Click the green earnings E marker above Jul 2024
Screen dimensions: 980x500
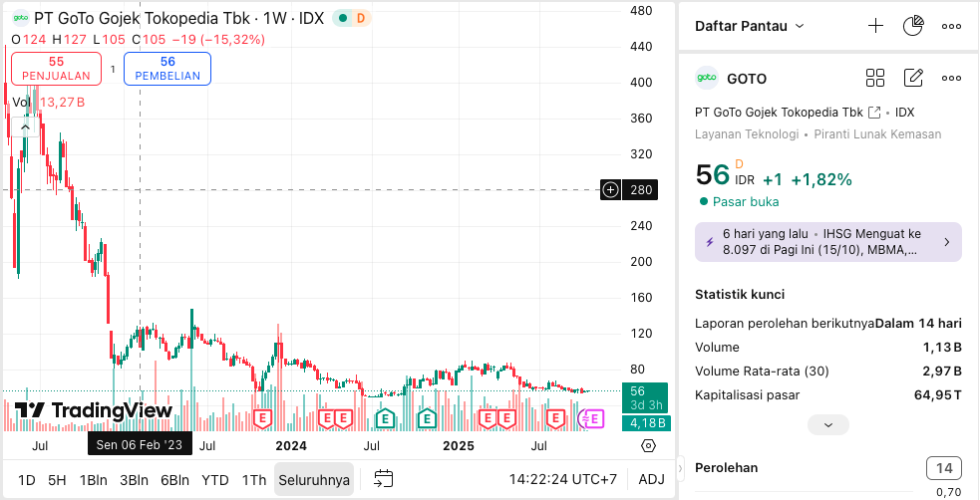point(386,417)
